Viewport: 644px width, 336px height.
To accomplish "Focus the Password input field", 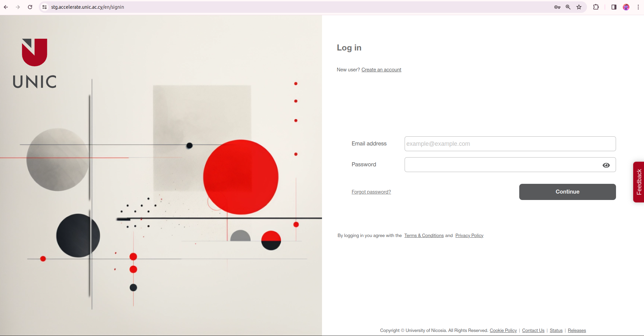I will click(510, 165).
